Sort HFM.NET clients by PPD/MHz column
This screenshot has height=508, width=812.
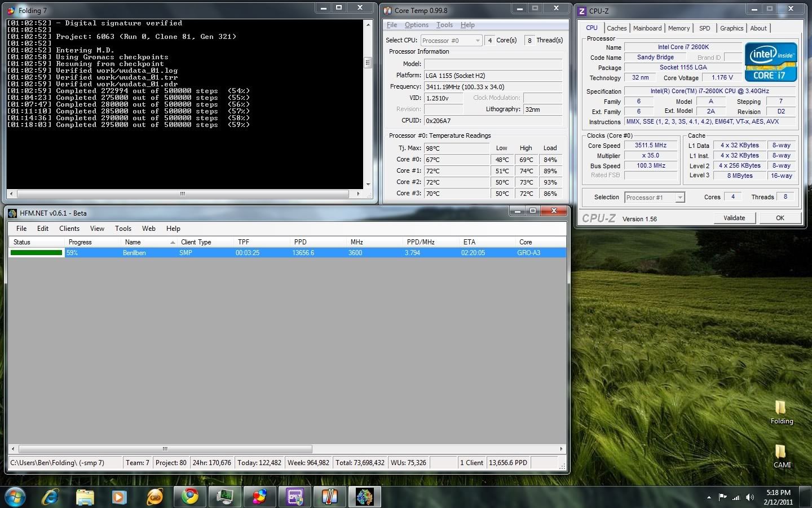(x=430, y=242)
